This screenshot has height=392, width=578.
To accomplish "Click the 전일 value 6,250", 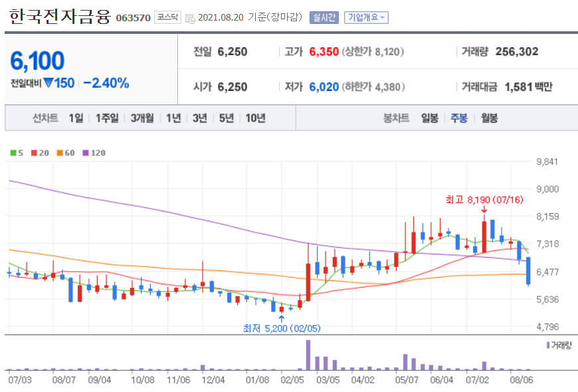I will pyautogui.click(x=233, y=52).
